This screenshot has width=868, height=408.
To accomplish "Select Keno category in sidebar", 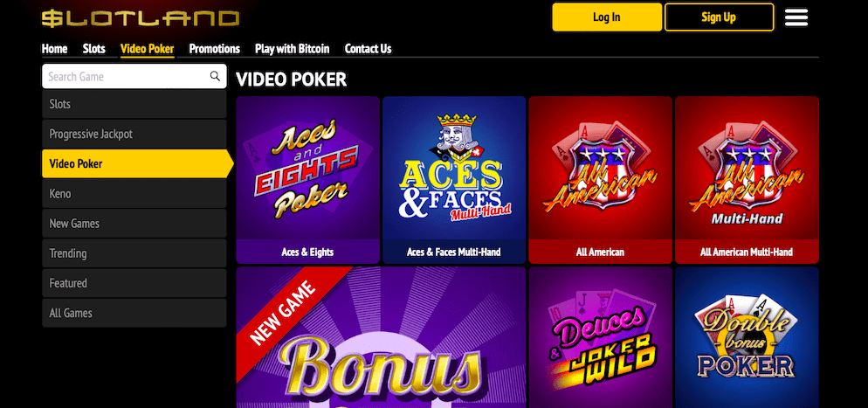I will click(x=134, y=194).
